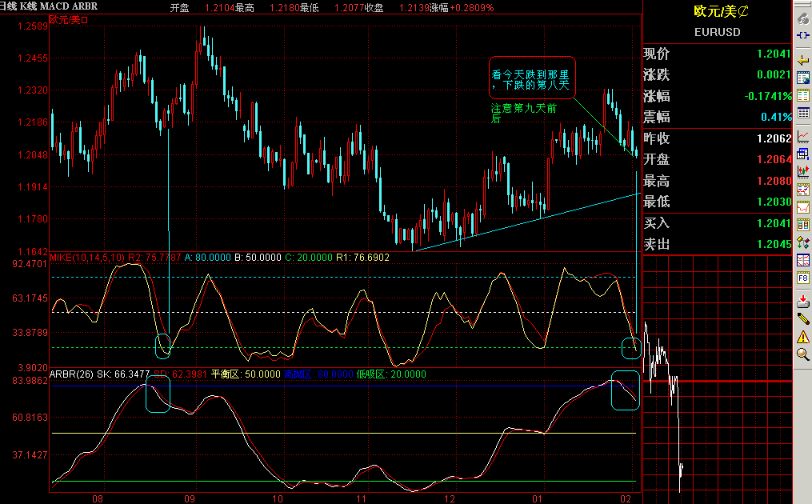The width and height of the screenshot is (812, 504).
Task: Click the ARBR label in the title bar
Action: pos(86,6)
